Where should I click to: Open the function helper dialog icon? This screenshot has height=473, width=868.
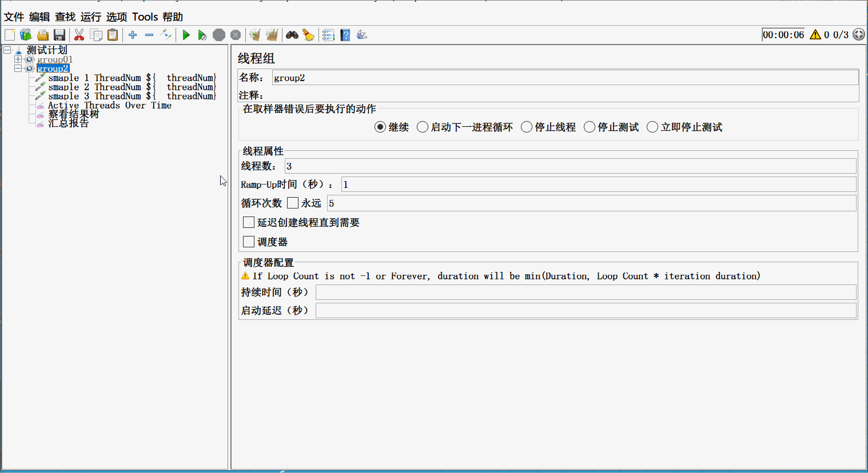coord(361,35)
